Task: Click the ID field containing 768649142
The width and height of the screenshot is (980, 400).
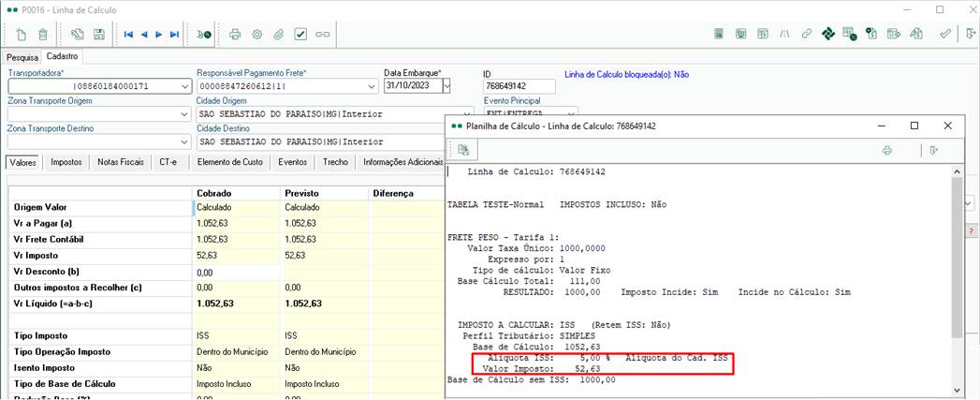Action: click(x=519, y=86)
